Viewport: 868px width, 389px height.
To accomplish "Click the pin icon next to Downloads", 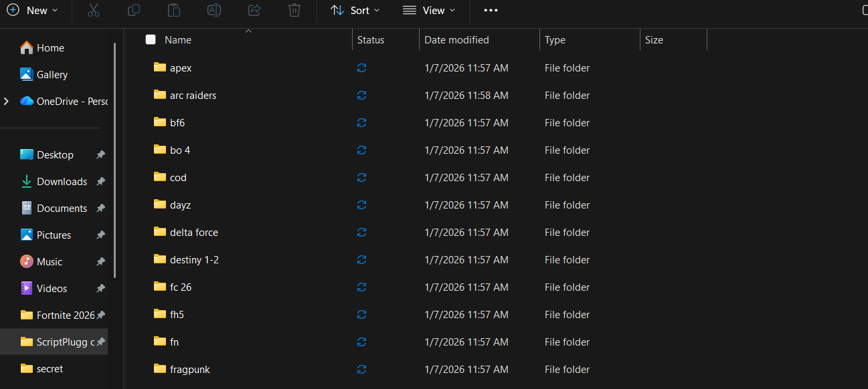I will pos(100,182).
